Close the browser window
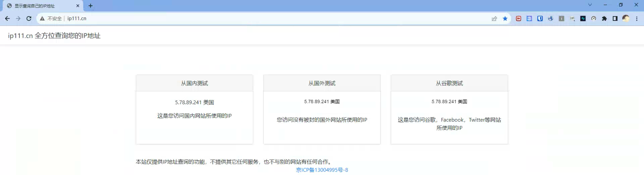The image size is (644, 175). [636, 5]
